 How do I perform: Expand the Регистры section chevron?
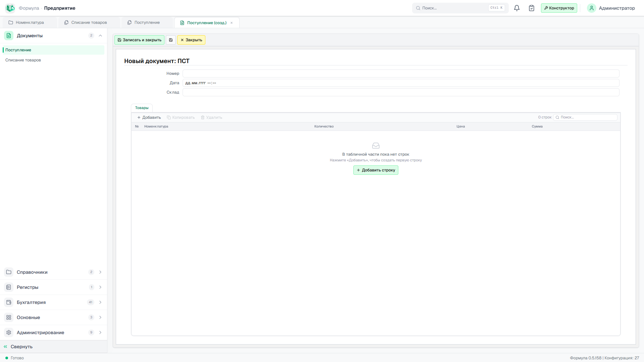click(x=100, y=287)
